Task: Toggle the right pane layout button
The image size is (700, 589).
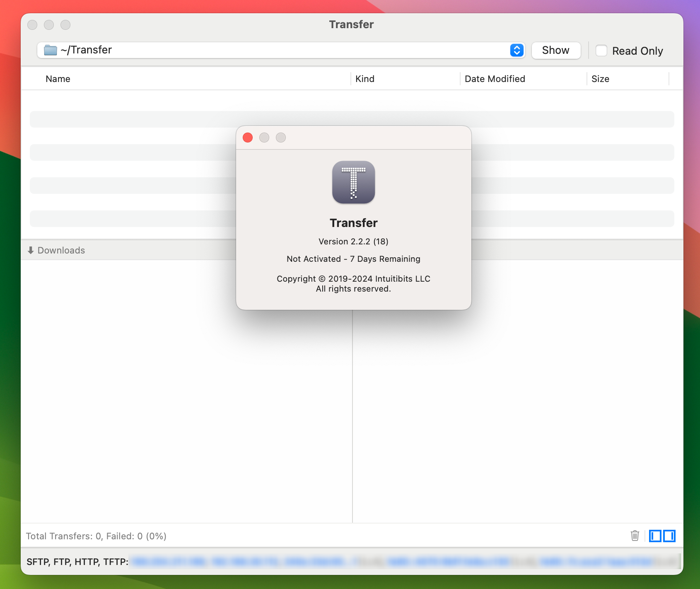Action: point(669,536)
